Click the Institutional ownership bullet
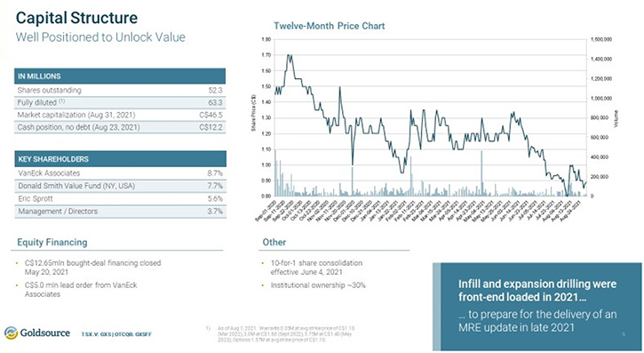Screen dimensions: 644x353 318,285
